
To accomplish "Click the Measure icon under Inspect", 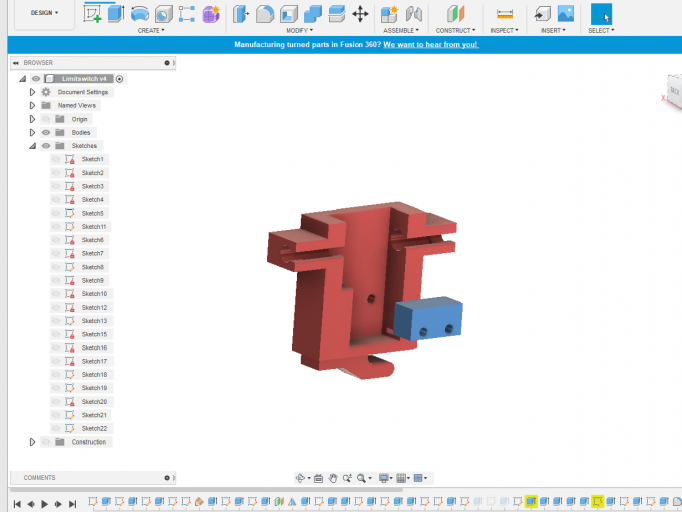I will click(x=505, y=14).
